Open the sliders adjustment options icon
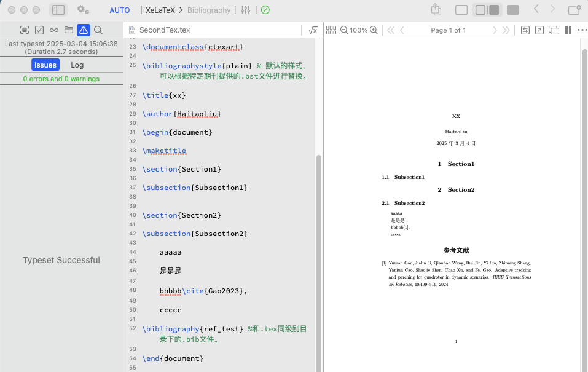This screenshot has width=588, height=372. click(x=246, y=10)
